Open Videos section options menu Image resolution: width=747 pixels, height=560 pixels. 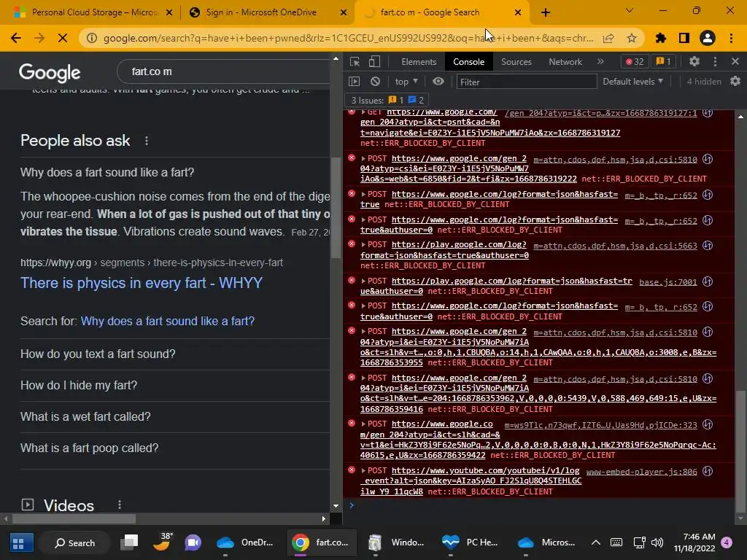120,505
